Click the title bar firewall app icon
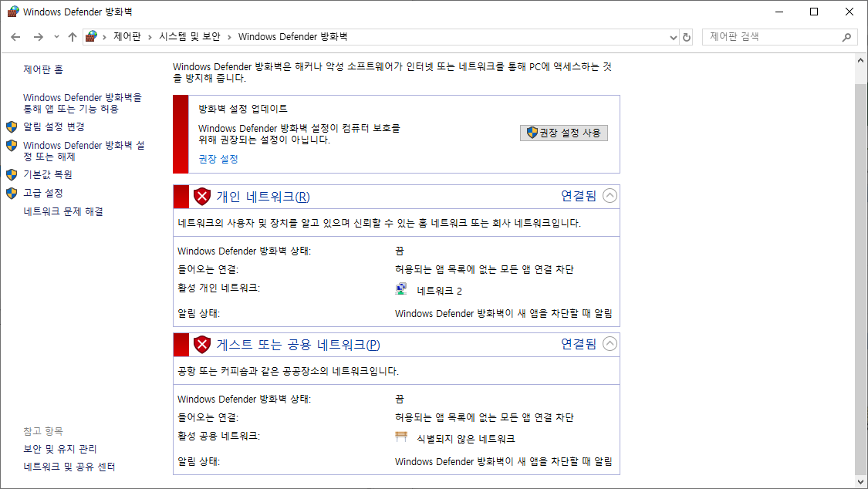The image size is (868, 489). click(x=13, y=12)
